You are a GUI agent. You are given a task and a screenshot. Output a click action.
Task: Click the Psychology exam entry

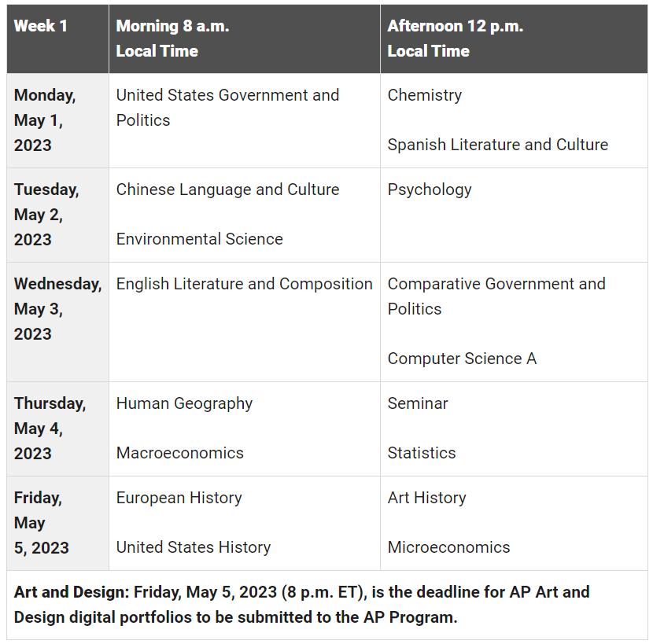click(430, 190)
